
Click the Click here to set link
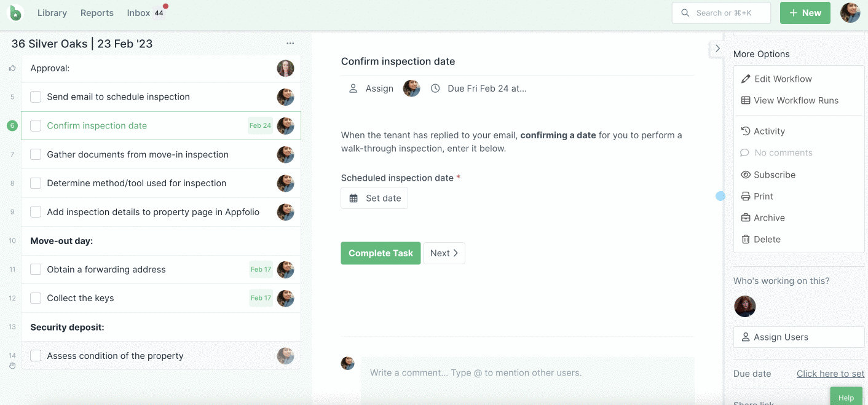(831, 374)
